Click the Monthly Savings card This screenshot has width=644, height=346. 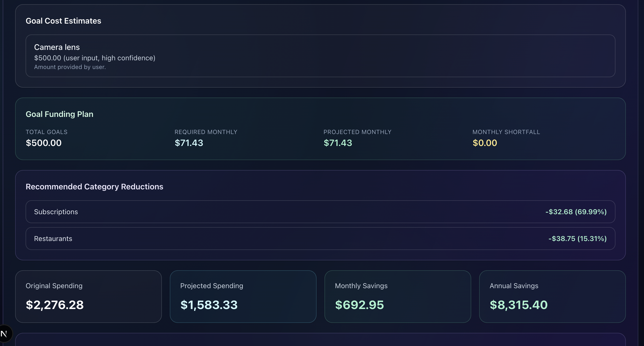click(397, 297)
